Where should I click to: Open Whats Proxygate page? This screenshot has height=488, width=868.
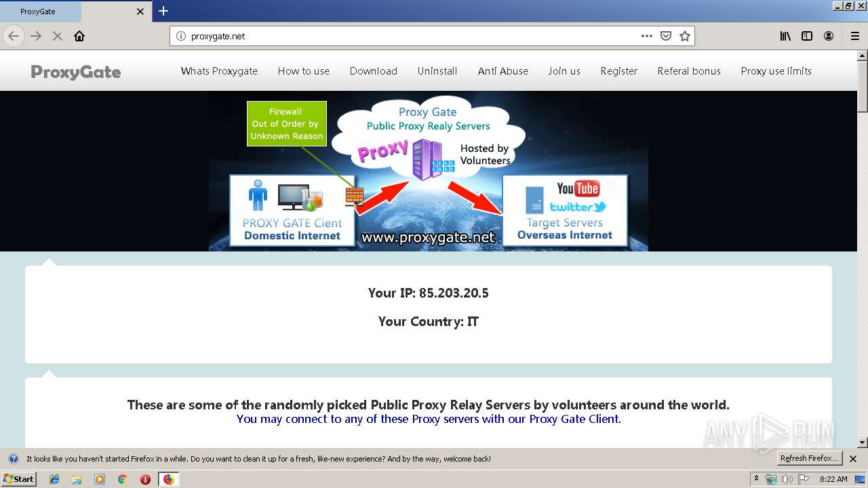[219, 71]
